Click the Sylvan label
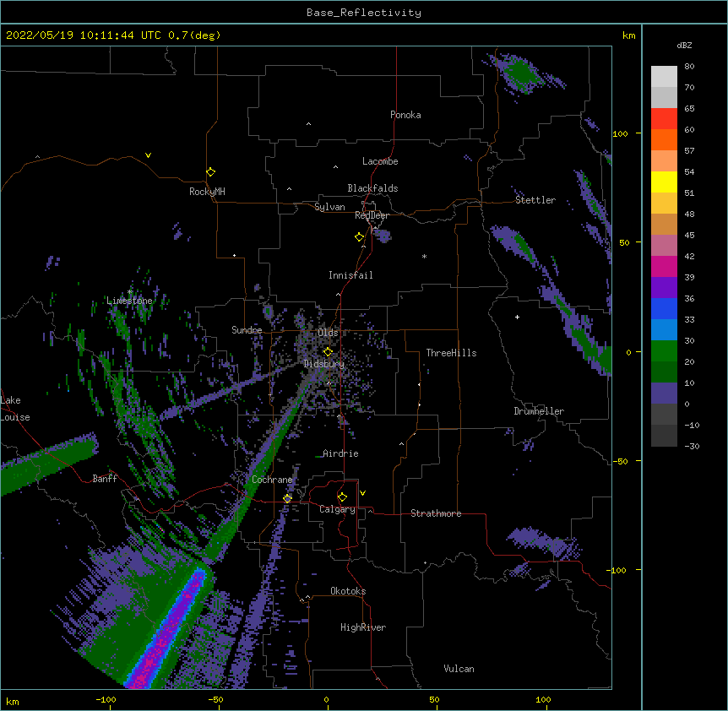Image resolution: width=728 pixels, height=711 pixels. (329, 207)
